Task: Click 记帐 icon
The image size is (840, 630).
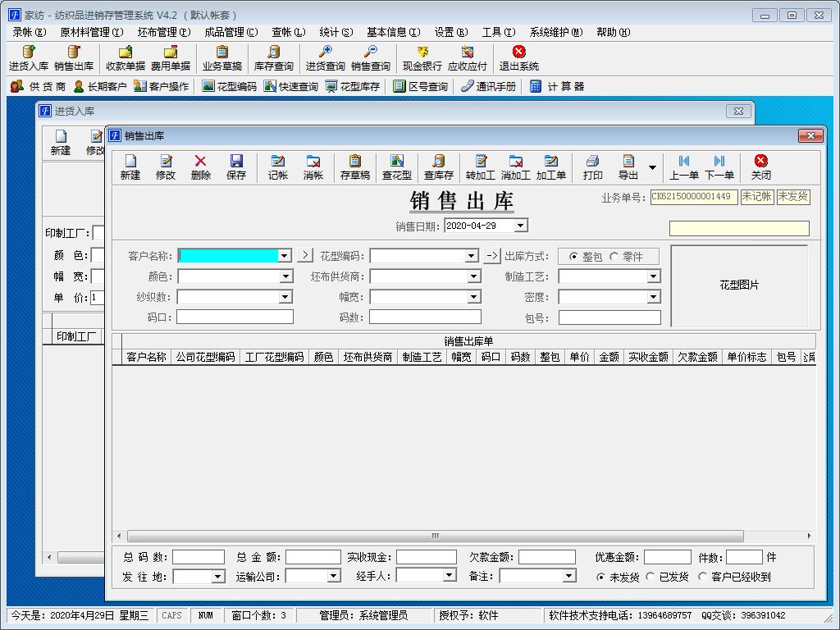Action: (278, 167)
